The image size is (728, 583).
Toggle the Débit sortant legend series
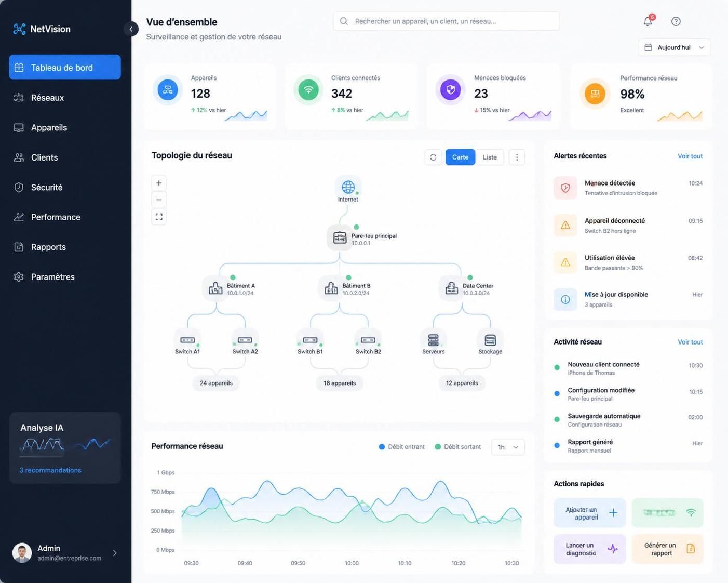click(458, 447)
